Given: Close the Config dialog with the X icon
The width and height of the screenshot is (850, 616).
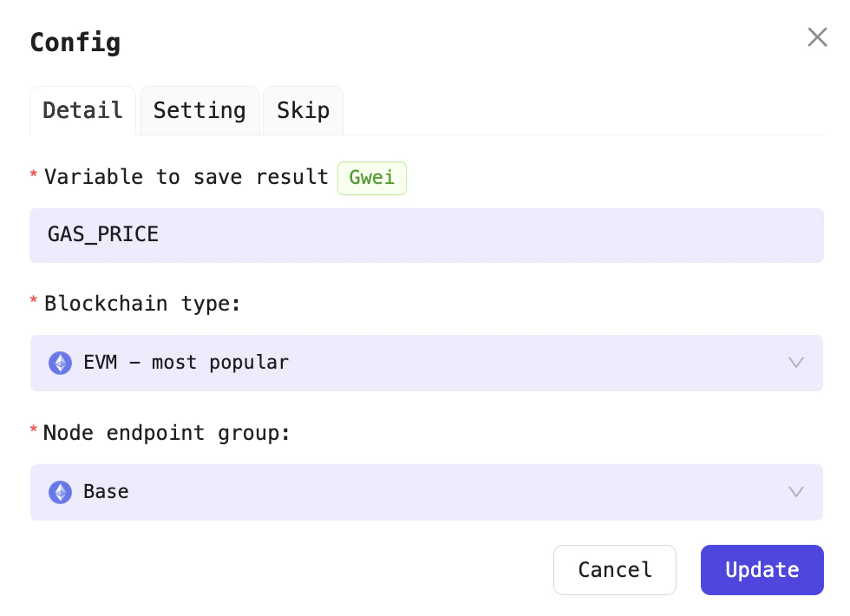Looking at the screenshot, I should coord(817,37).
